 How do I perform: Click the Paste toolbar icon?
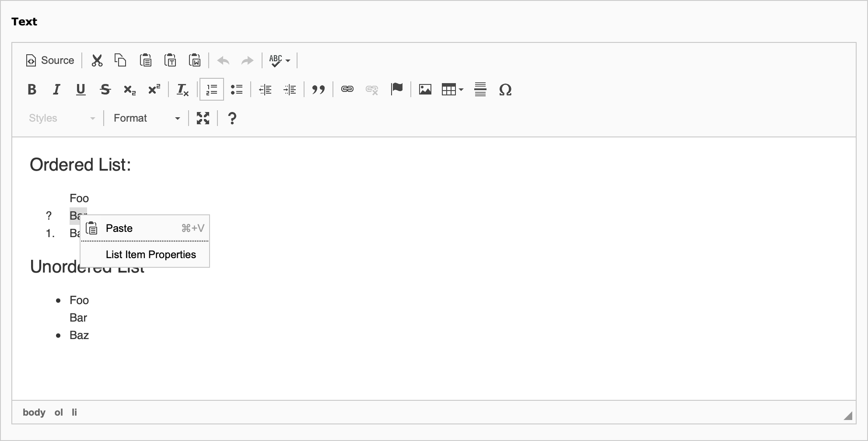146,60
